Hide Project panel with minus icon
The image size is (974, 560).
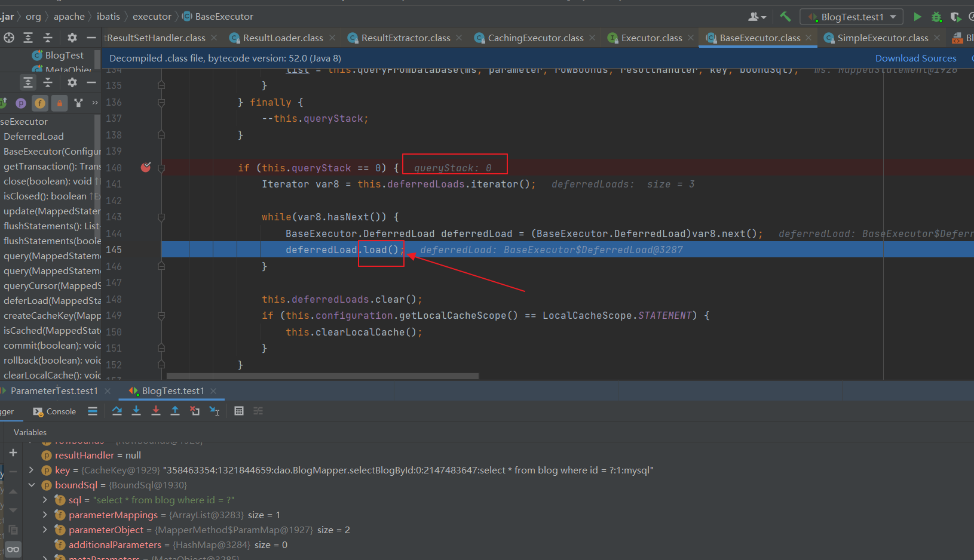tap(91, 38)
